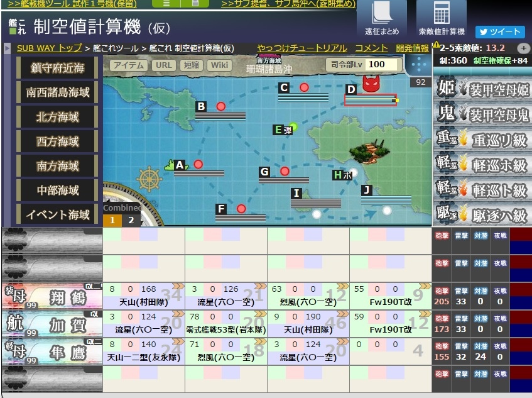532x398 pixels.
Task: Click the red marker beside node A
Action: (198, 165)
